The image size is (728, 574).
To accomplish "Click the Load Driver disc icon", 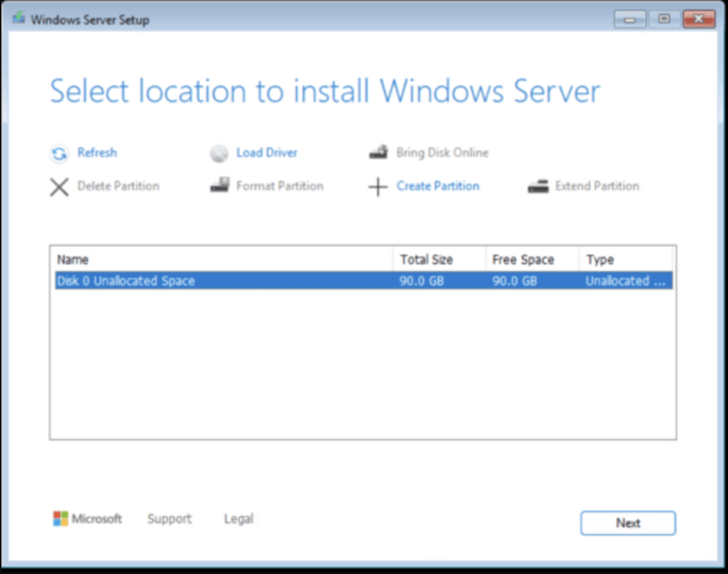I will coord(219,153).
